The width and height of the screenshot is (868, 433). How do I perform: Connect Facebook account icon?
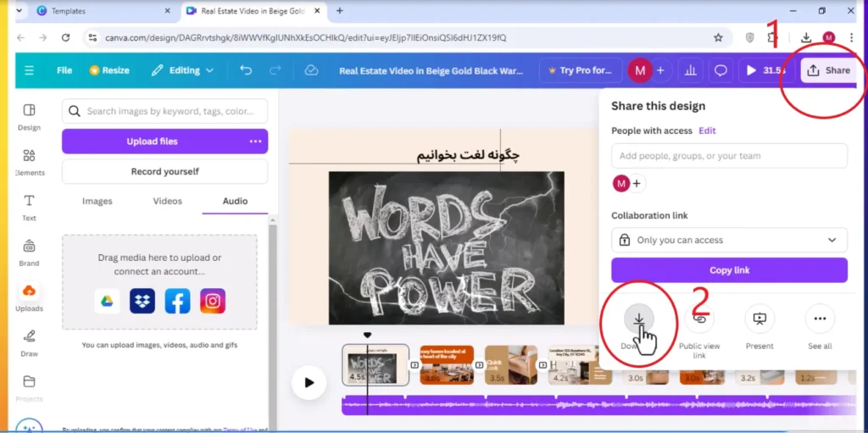[x=177, y=301]
